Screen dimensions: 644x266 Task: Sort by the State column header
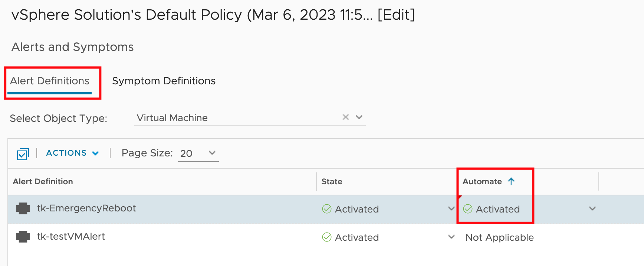[x=332, y=182]
